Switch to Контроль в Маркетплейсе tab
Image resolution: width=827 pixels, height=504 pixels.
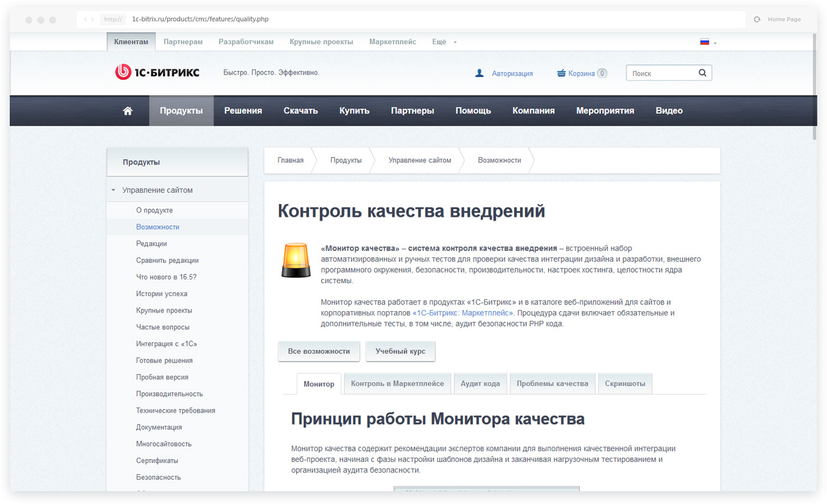pyautogui.click(x=397, y=383)
